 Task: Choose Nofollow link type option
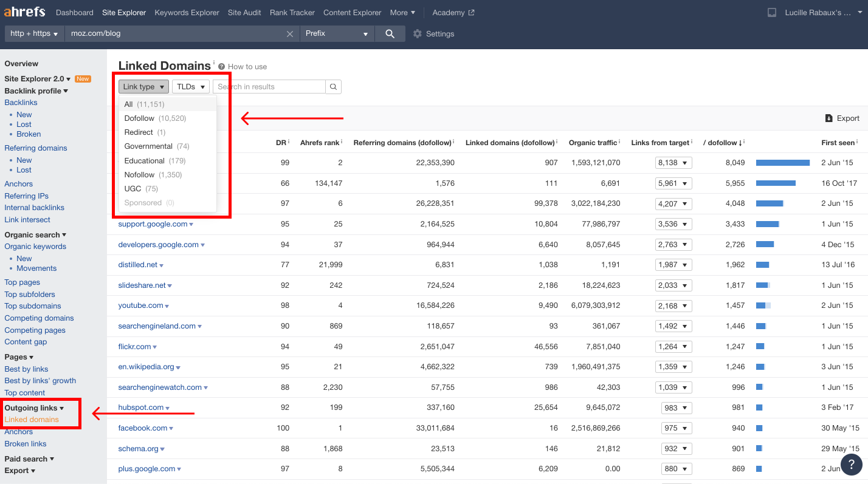pos(140,175)
